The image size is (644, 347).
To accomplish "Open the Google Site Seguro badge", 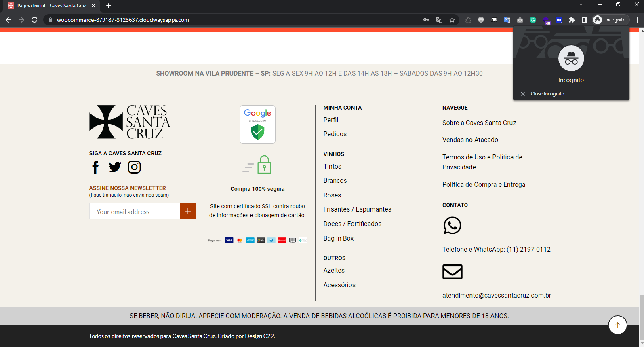I will [257, 124].
